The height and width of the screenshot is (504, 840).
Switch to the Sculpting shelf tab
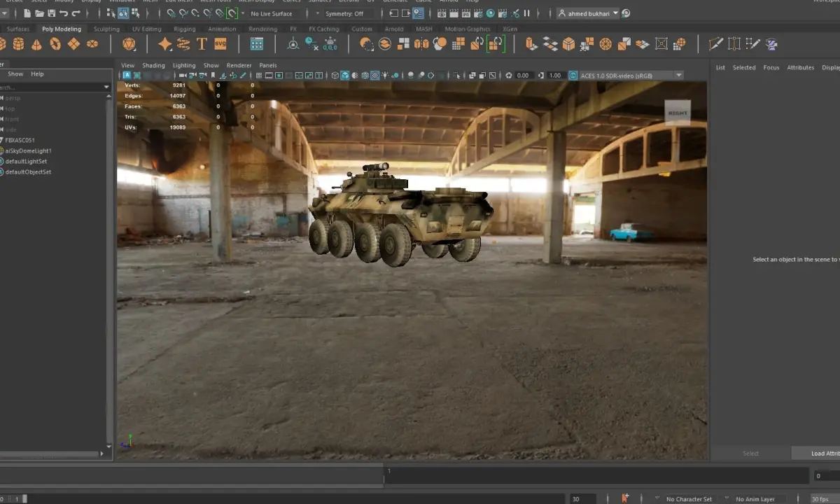(107, 29)
